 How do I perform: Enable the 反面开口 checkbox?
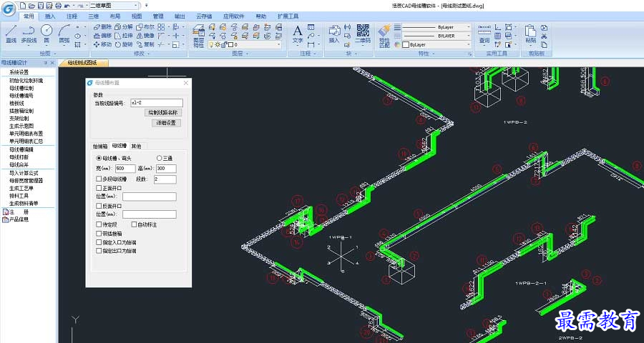pos(99,206)
